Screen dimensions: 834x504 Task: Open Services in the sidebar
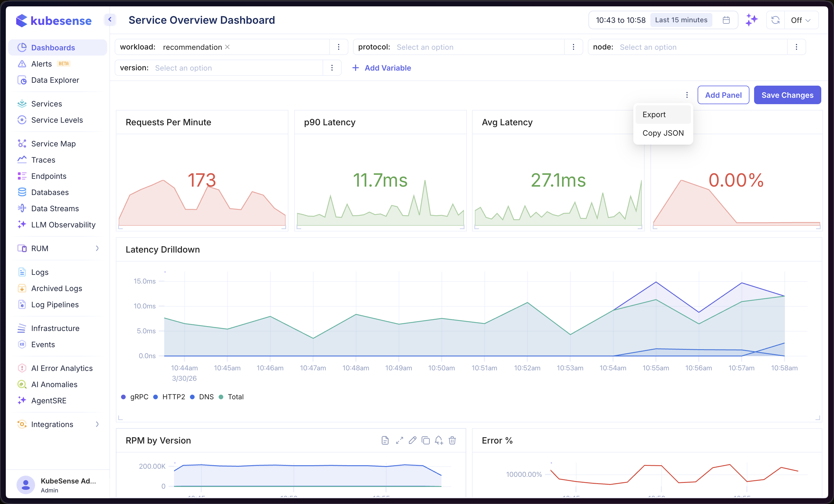click(x=58, y=104)
